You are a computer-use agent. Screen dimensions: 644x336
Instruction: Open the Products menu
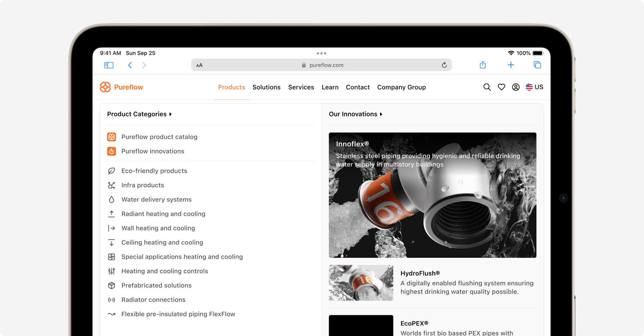(231, 87)
